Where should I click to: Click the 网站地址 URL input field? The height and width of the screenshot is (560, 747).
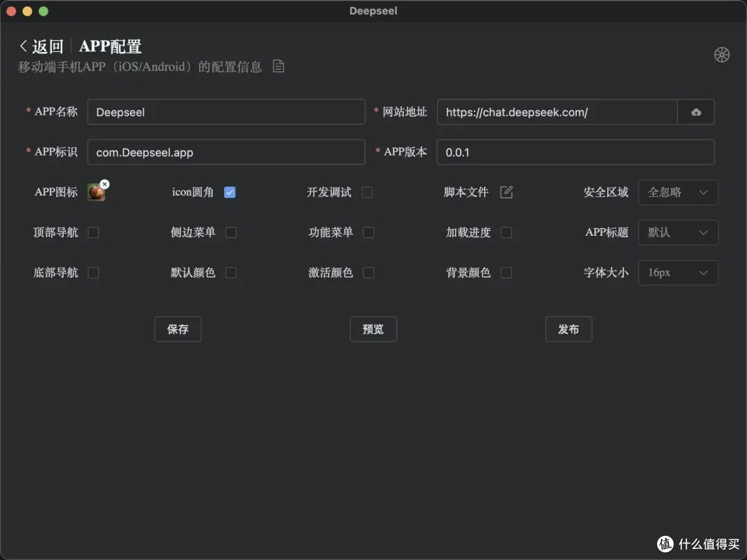[557, 112]
